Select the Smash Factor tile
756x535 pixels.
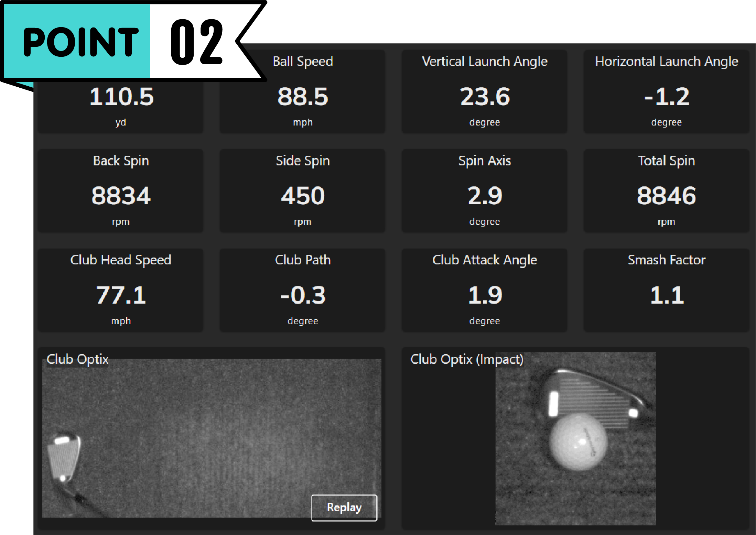point(666,291)
